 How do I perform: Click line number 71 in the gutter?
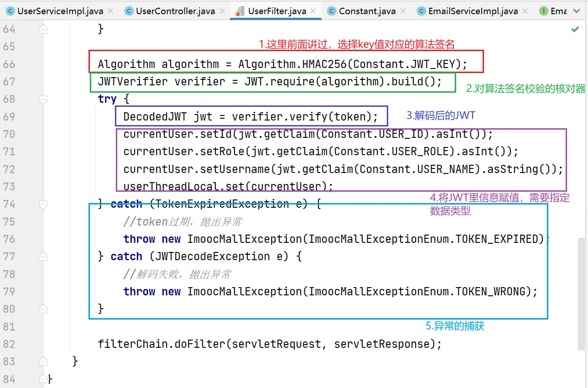(x=9, y=152)
